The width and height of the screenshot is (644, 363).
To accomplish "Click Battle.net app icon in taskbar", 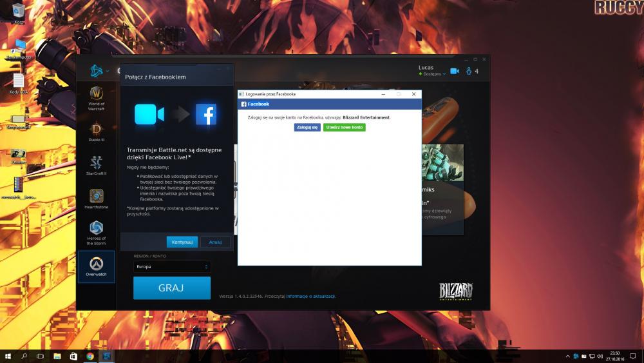I will point(107,356).
